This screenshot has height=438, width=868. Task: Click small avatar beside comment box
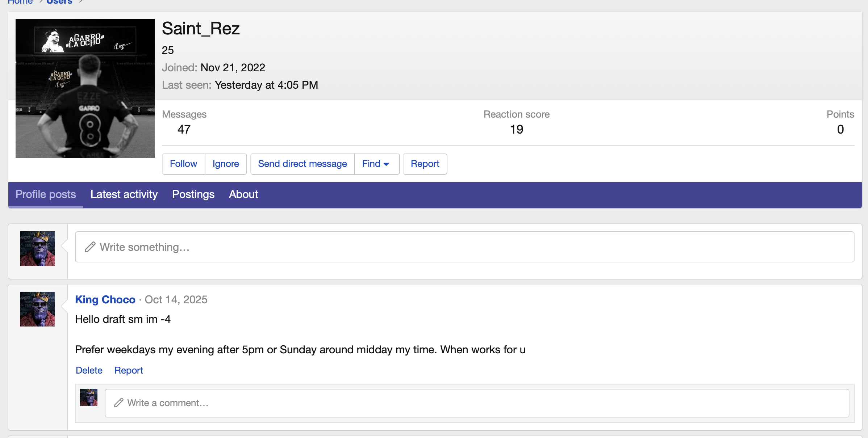click(89, 397)
